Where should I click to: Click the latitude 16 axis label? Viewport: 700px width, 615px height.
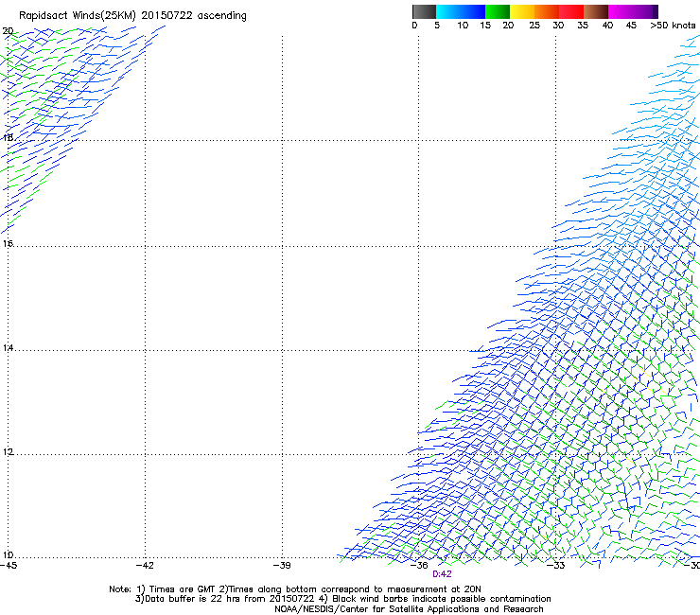pyautogui.click(x=8, y=243)
